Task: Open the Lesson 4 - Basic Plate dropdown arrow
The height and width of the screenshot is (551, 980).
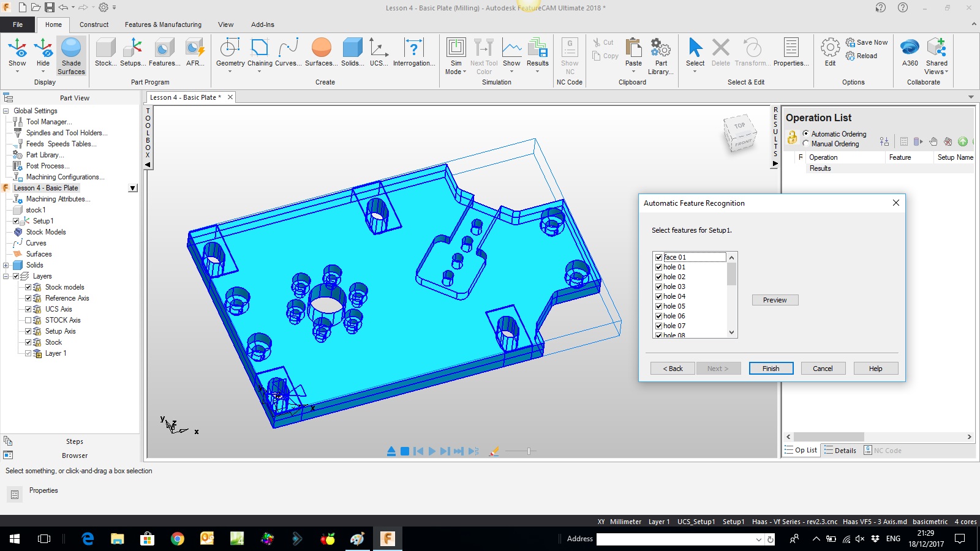Action: click(133, 188)
